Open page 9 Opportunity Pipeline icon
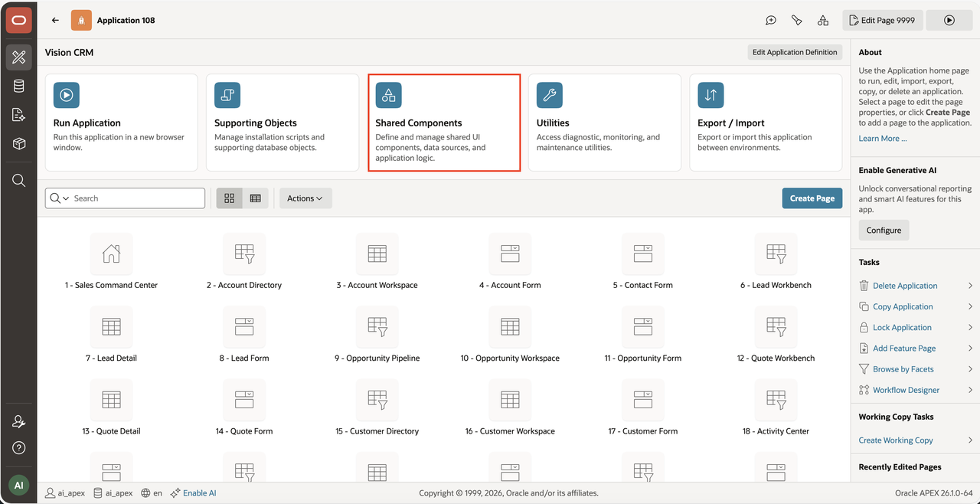 (377, 326)
